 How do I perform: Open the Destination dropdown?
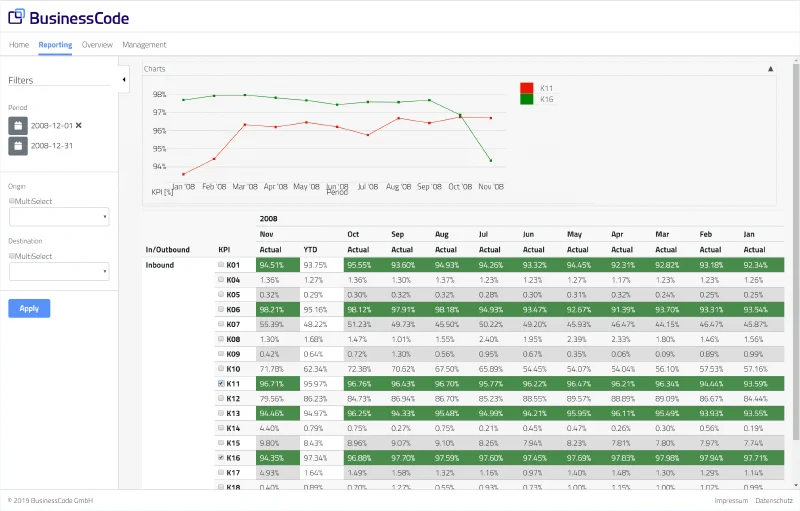(x=58, y=271)
